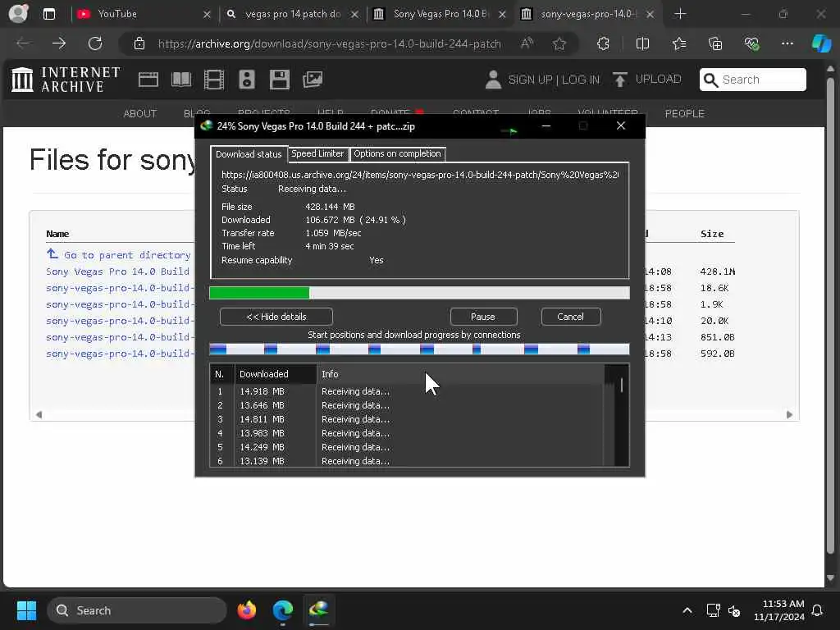The image size is (840, 630).
Task: Click Upload link in Archive header
Action: [658, 80]
